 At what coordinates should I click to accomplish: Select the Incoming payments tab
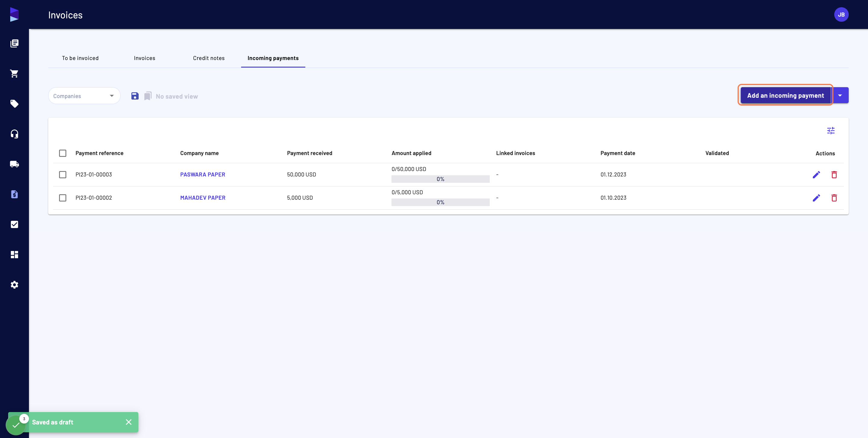(x=273, y=58)
